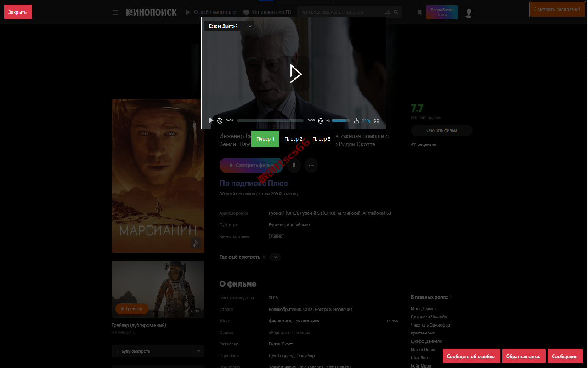The image size is (588, 368).
Task: Open actress Кристен Уиг's page
Action: coord(423,333)
